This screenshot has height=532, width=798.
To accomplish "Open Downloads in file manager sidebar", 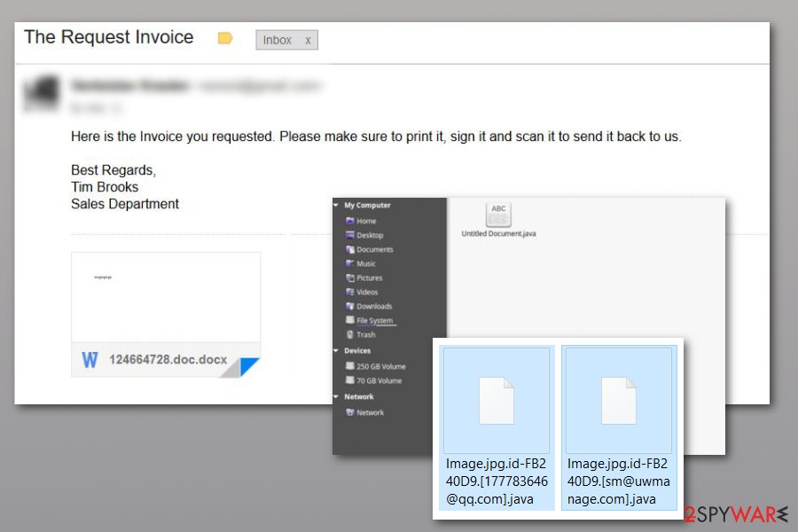I will point(369,307).
